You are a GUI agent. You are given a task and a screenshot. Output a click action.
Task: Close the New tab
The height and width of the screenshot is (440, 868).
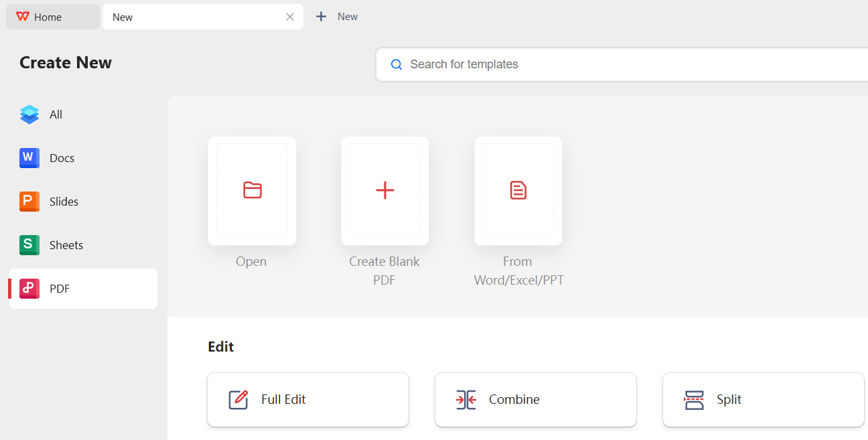[289, 16]
